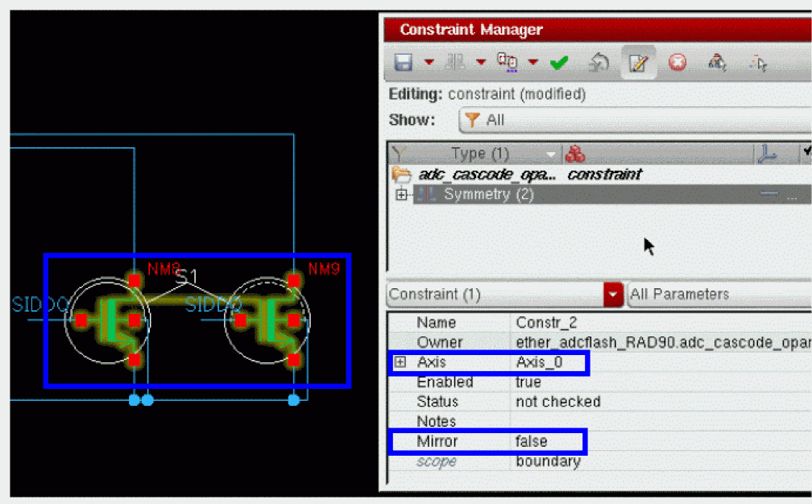The height and width of the screenshot is (504, 812).
Task: Click the matched devices constraint icon
Action: [507, 63]
